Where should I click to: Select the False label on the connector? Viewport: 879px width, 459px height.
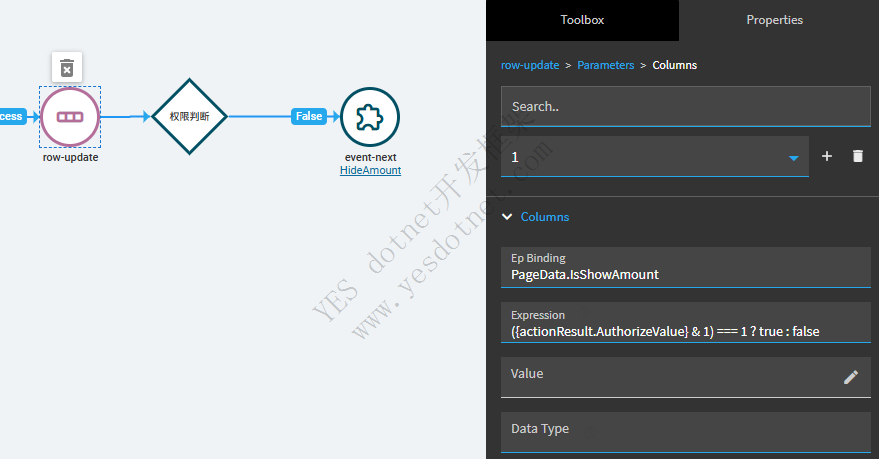(309, 116)
